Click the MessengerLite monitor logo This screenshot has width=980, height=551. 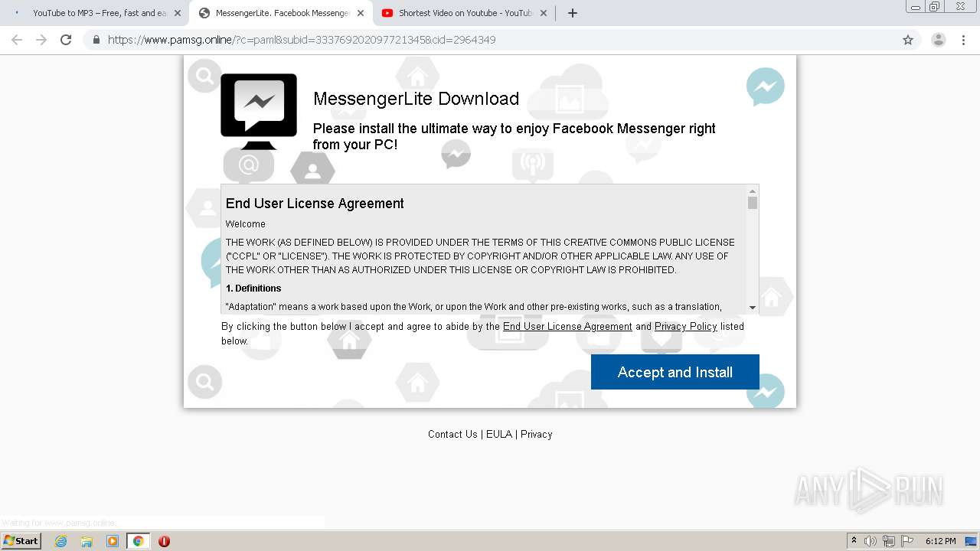point(259,112)
